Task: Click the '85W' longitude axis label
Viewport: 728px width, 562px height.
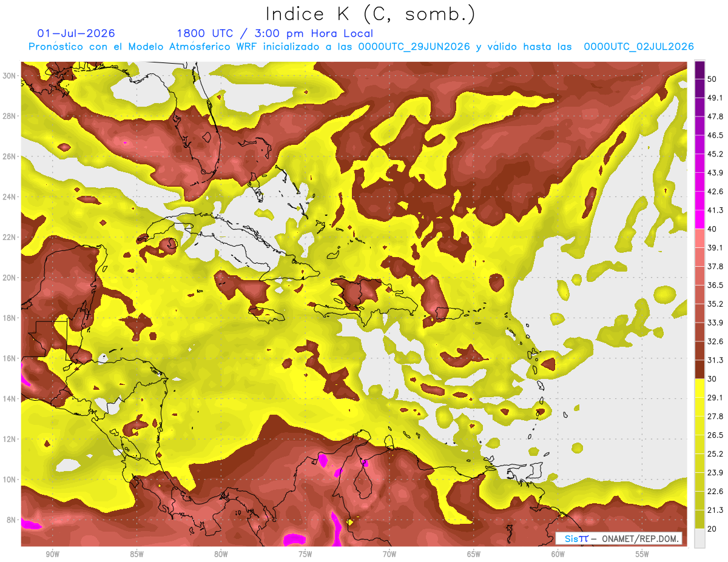Action: tap(136, 554)
